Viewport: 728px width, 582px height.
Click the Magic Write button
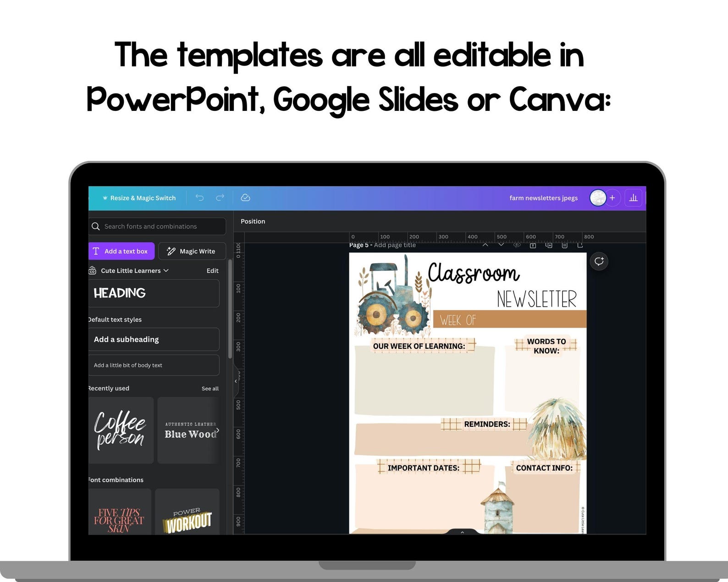[192, 251]
